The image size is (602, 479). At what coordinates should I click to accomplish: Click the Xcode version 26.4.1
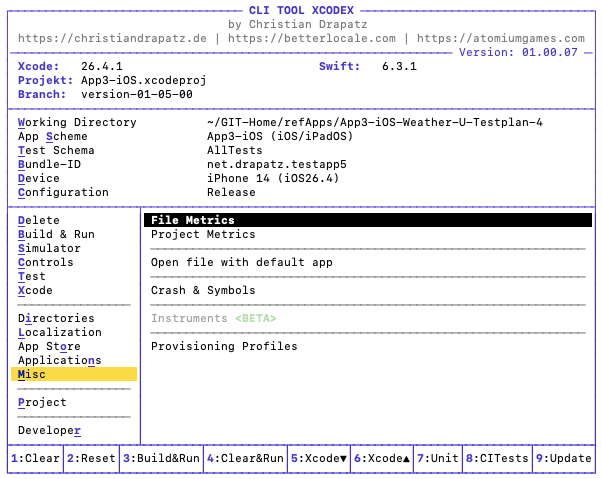(x=102, y=66)
